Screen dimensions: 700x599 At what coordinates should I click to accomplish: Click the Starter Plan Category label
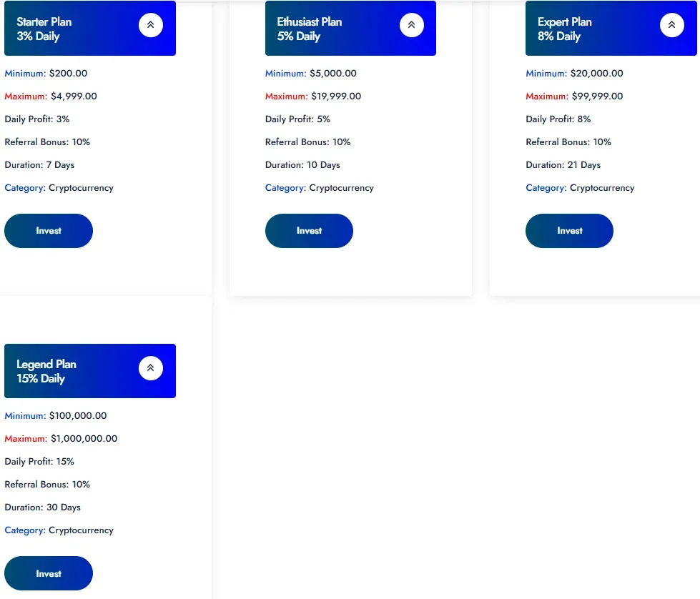(25, 188)
